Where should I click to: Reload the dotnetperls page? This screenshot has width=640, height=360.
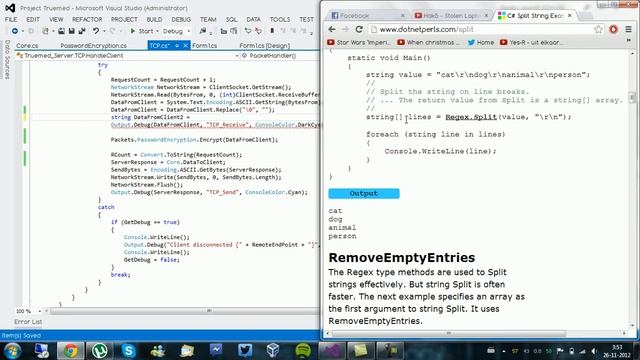(x=359, y=29)
